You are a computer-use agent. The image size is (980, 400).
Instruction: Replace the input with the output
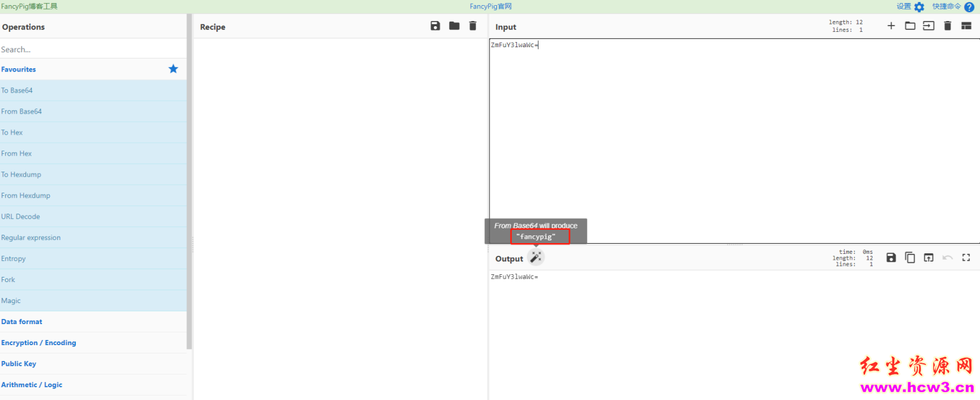(928, 258)
